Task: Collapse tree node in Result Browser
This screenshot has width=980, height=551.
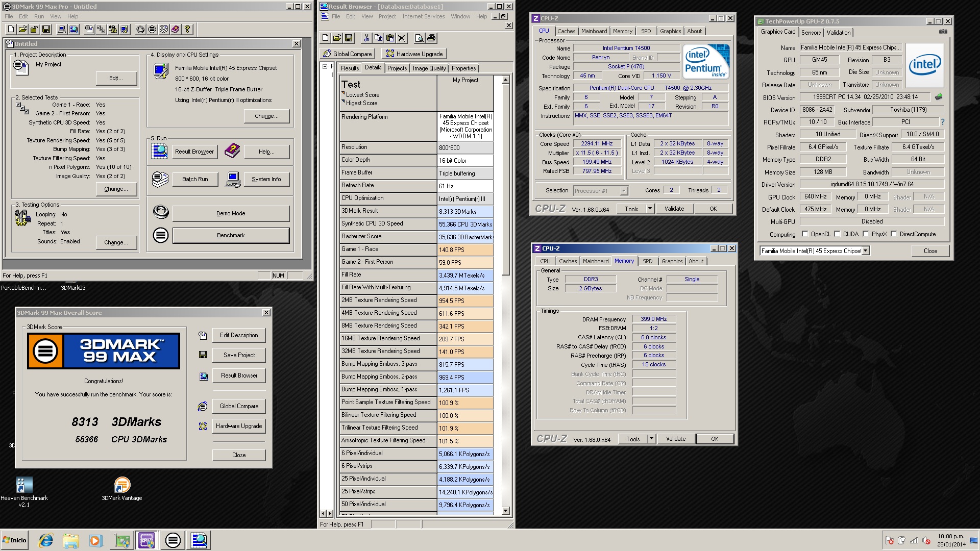Action: pos(325,67)
